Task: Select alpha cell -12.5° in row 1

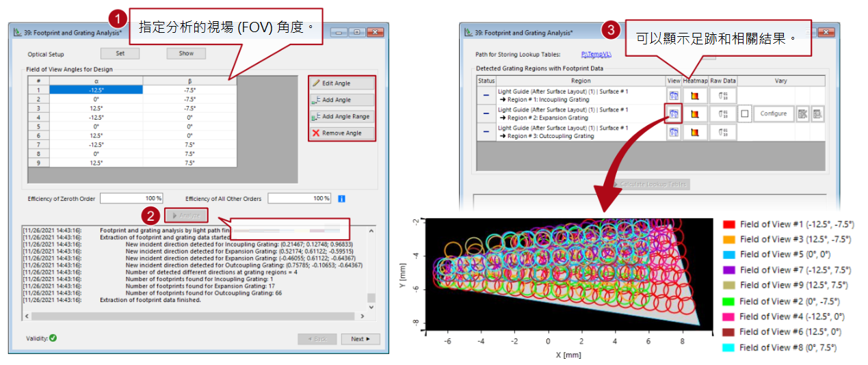Action: 96,90
